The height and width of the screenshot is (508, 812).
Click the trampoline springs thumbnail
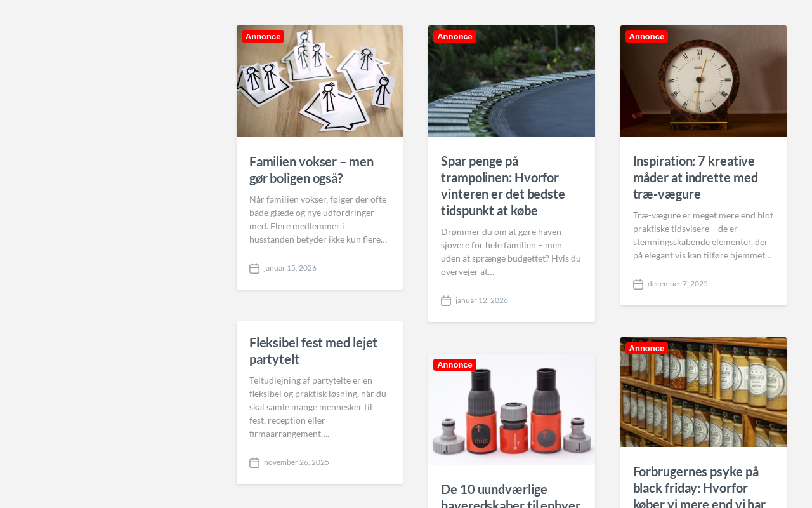(x=511, y=81)
